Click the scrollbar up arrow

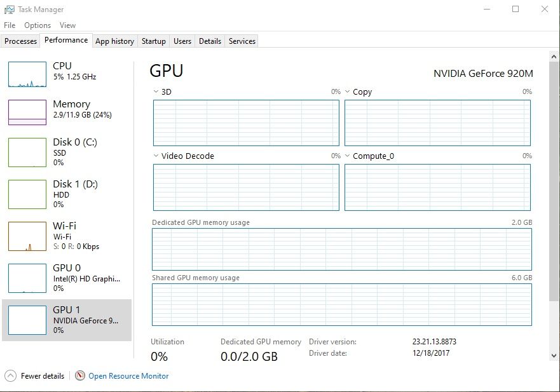[554, 57]
